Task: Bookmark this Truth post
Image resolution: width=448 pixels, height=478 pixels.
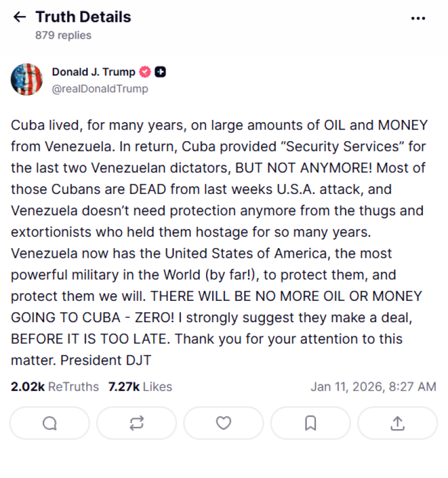Action: [x=310, y=423]
